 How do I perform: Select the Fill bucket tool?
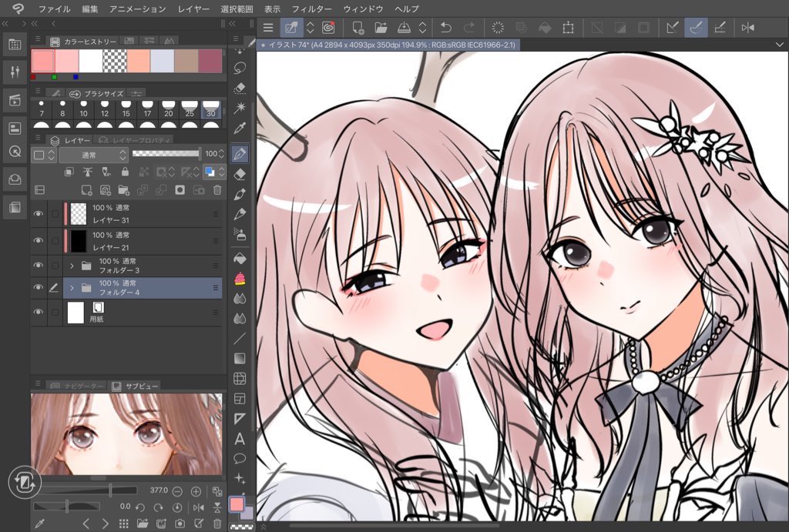click(x=240, y=257)
